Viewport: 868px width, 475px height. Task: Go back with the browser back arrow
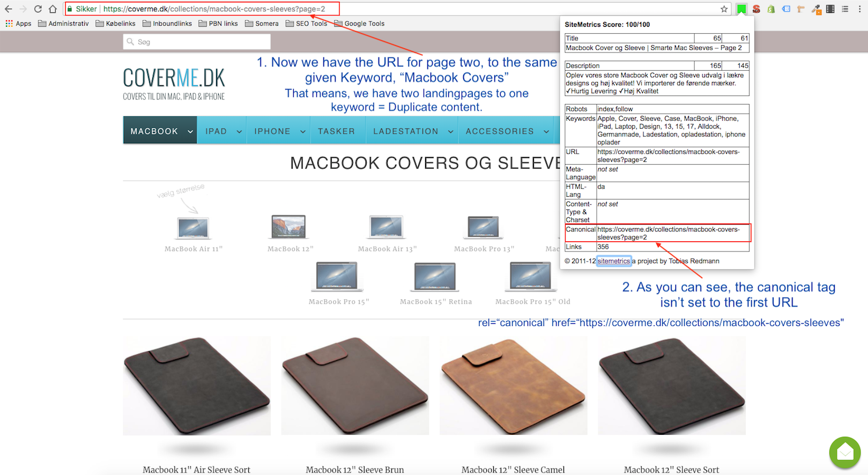[8, 9]
